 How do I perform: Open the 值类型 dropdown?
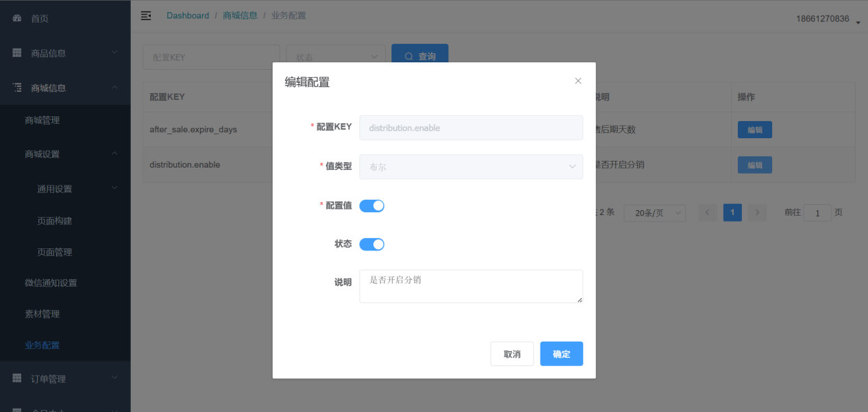(x=471, y=167)
